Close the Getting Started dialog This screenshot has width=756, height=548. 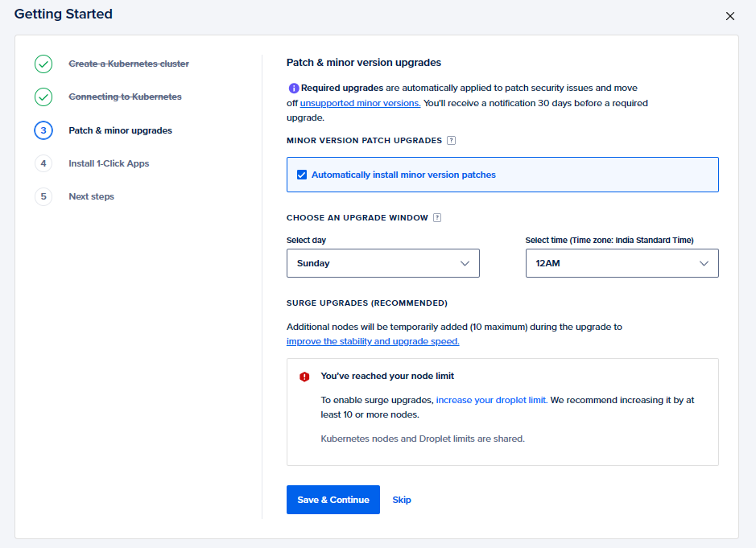[x=730, y=16]
